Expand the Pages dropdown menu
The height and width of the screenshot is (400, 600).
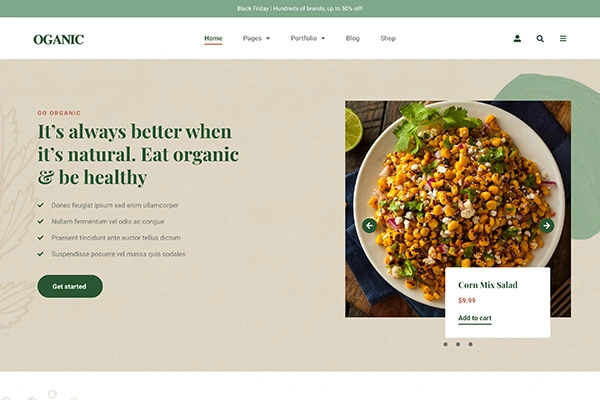click(256, 38)
